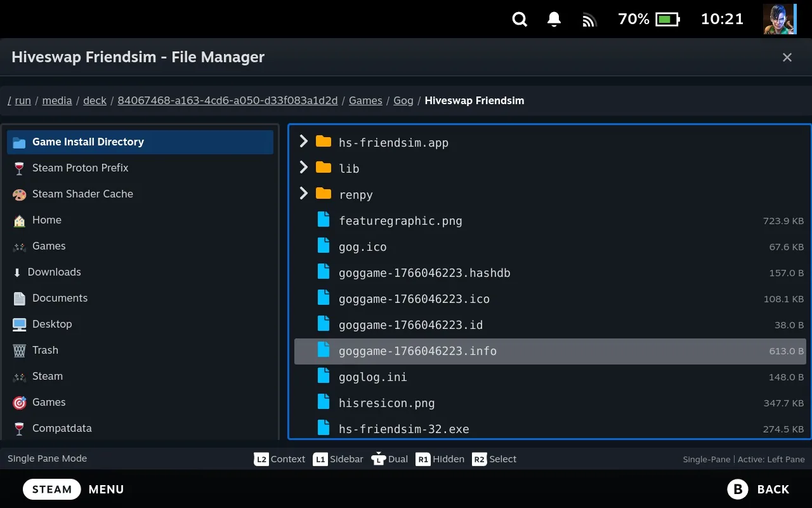Select gog.ico file

point(550,247)
